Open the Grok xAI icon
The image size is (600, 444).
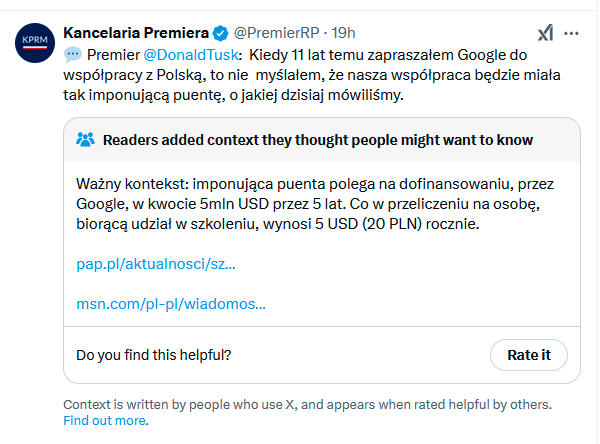click(x=545, y=33)
